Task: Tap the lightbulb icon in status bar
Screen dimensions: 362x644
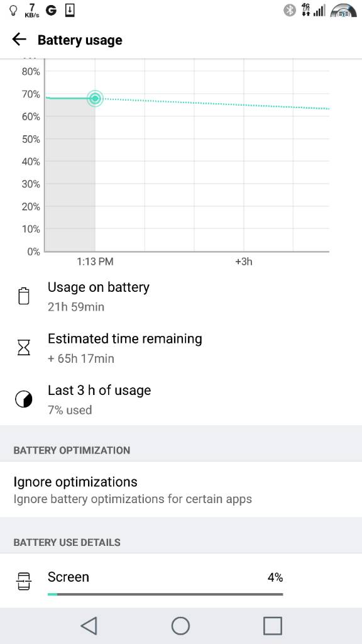Action: [13, 10]
